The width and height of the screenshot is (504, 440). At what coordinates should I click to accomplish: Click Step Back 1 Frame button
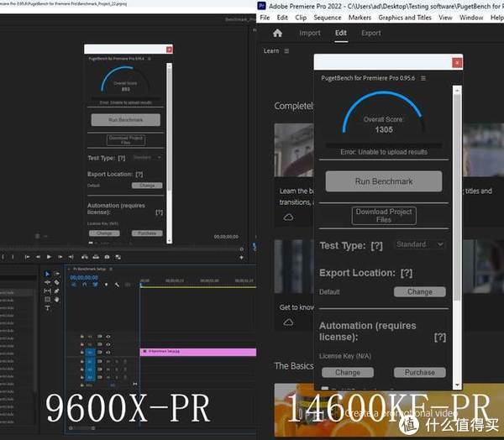(38, 257)
